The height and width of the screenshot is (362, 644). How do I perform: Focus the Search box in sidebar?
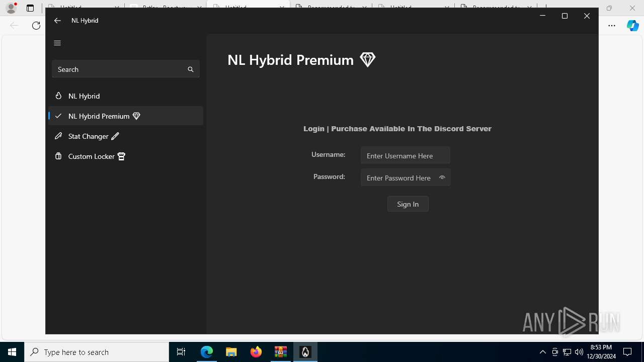(126, 69)
